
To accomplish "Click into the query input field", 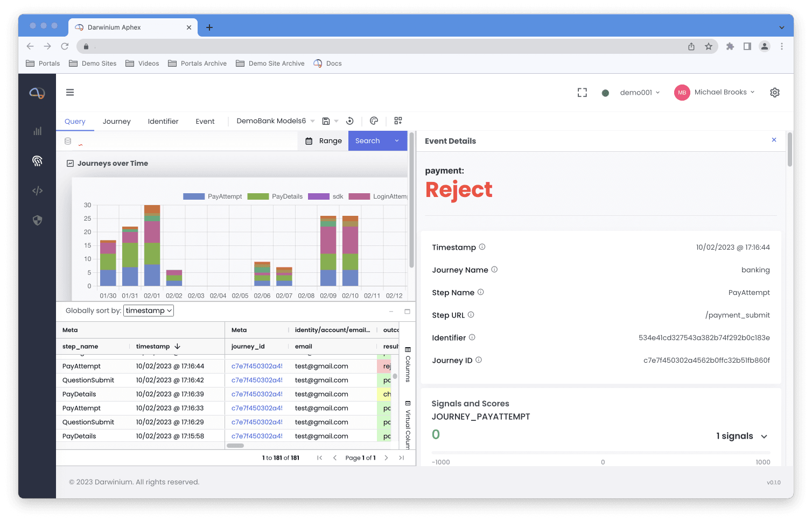I will click(x=183, y=142).
